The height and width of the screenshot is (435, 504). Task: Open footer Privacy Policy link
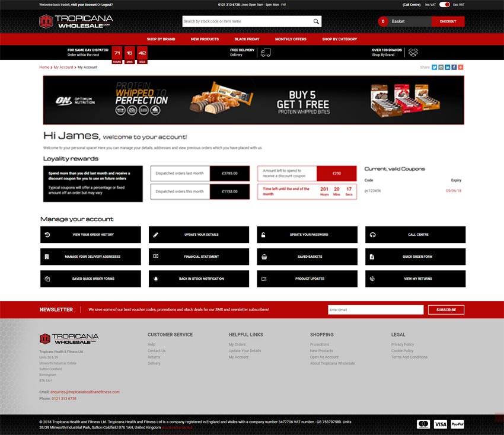tap(403, 344)
